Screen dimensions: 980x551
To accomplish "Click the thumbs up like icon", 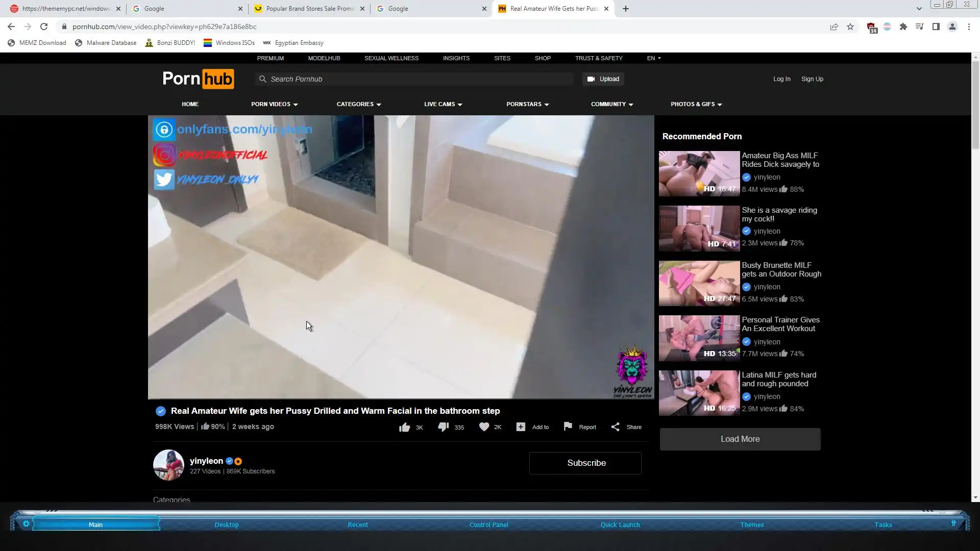I will (404, 428).
